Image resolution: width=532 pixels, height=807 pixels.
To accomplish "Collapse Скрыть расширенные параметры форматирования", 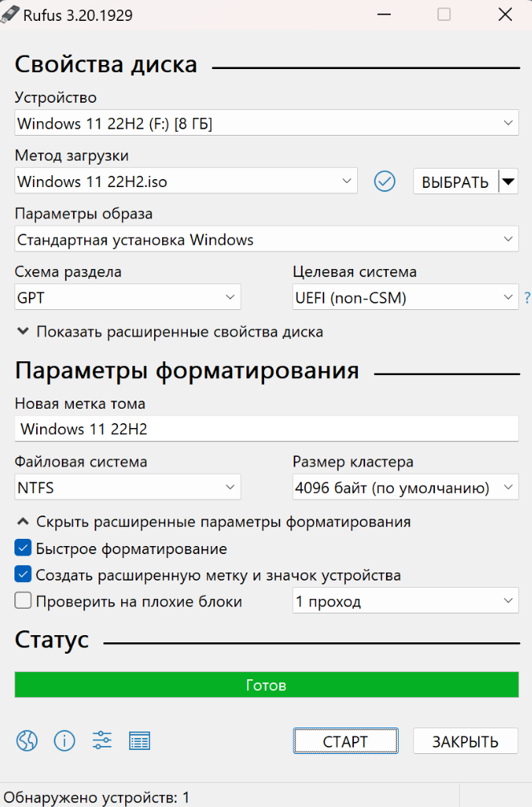I will point(214,522).
